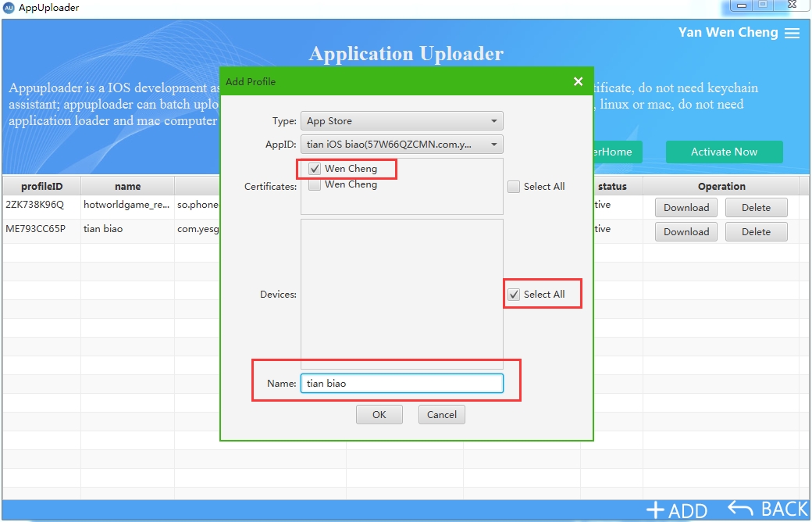Delete the tian biao profile

point(756,232)
